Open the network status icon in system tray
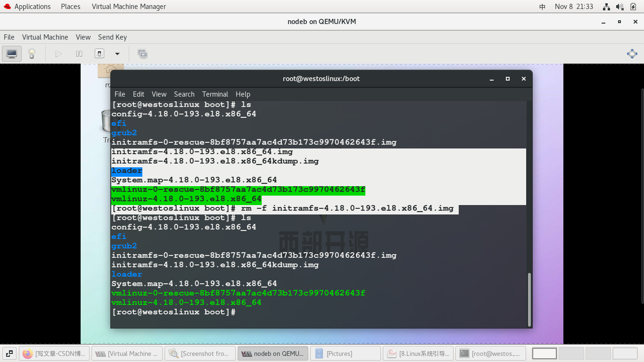The height and width of the screenshot is (362, 644). 606,6
